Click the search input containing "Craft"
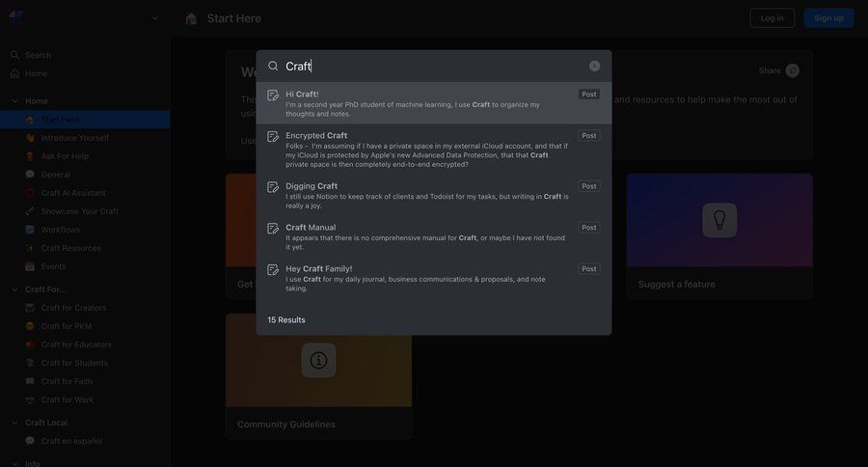Image resolution: width=868 pixels, height=467 pixels. (x=433, y=66)
